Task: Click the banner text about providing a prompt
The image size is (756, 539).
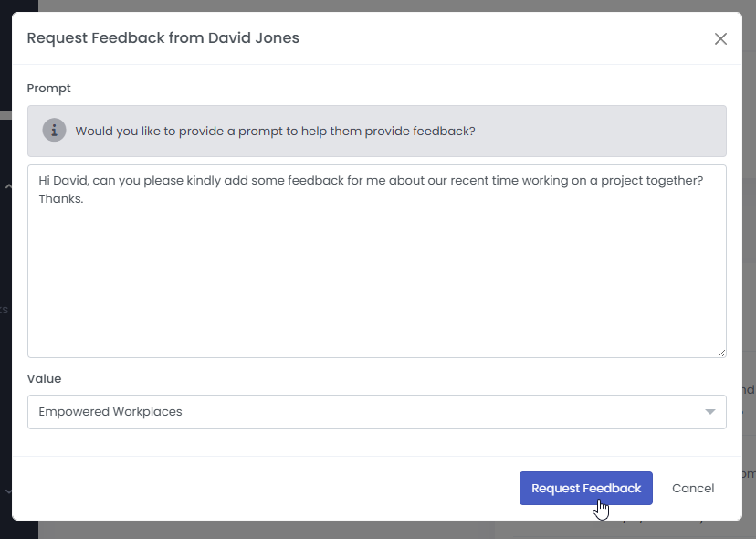Action: point(275,131)
